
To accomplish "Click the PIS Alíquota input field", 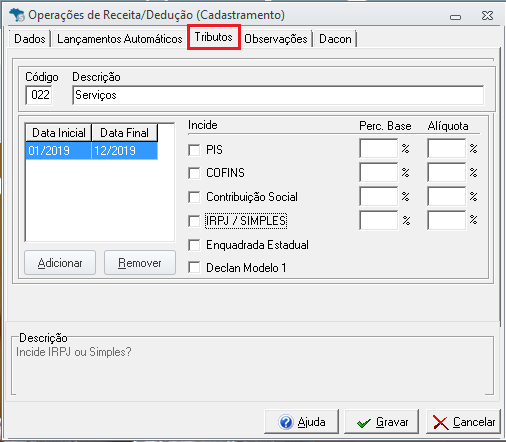I will [447, 148].
